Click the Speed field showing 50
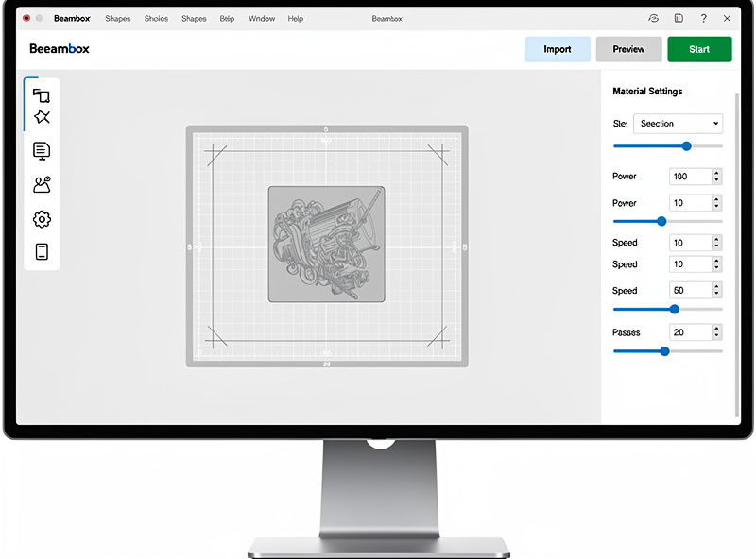This screenshot has height=559, width=756. click(691, 290)
